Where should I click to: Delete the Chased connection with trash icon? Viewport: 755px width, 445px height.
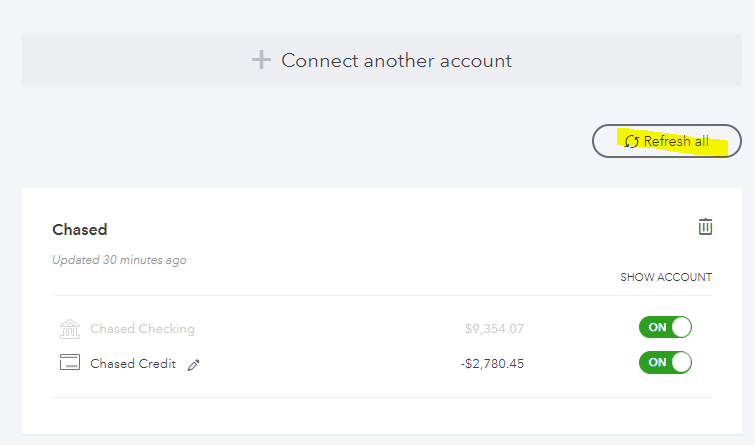[x=705, y=227]
